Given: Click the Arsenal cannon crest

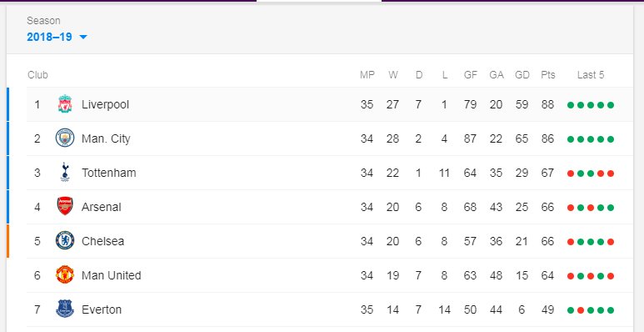Looking at the screenshot, I should point(65,207).
